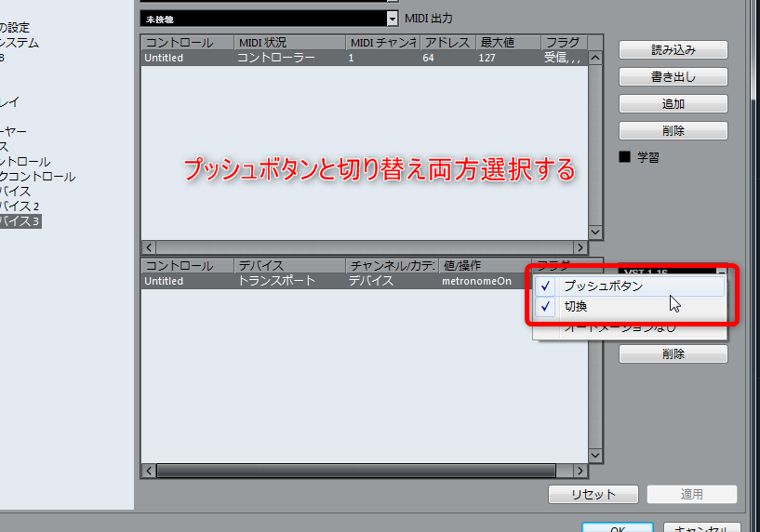Screen dimensions: 760x532
Task: Click the lower table's scroll left arrow
Action: pos(149,471)
